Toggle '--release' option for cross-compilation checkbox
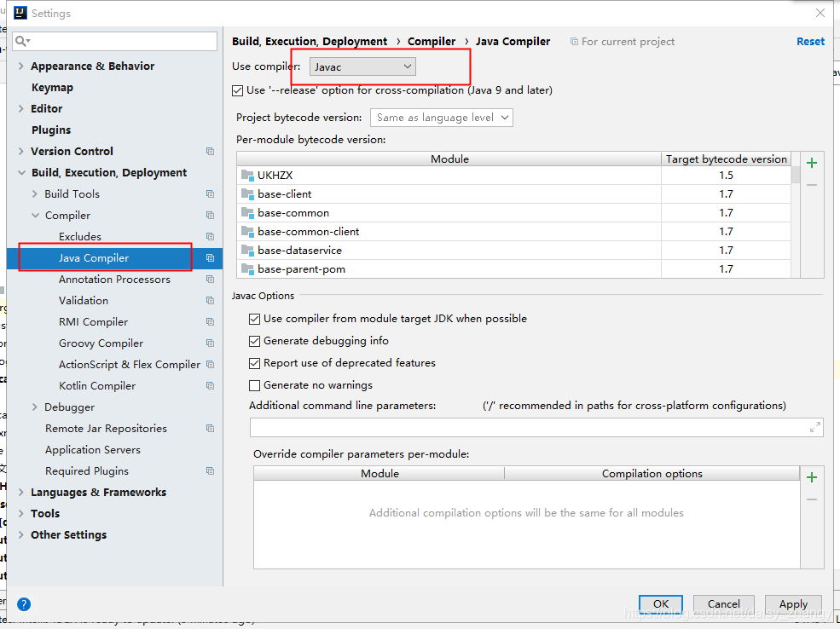The image size is (840, 629). pyautogui.click(x=237, y=90)
